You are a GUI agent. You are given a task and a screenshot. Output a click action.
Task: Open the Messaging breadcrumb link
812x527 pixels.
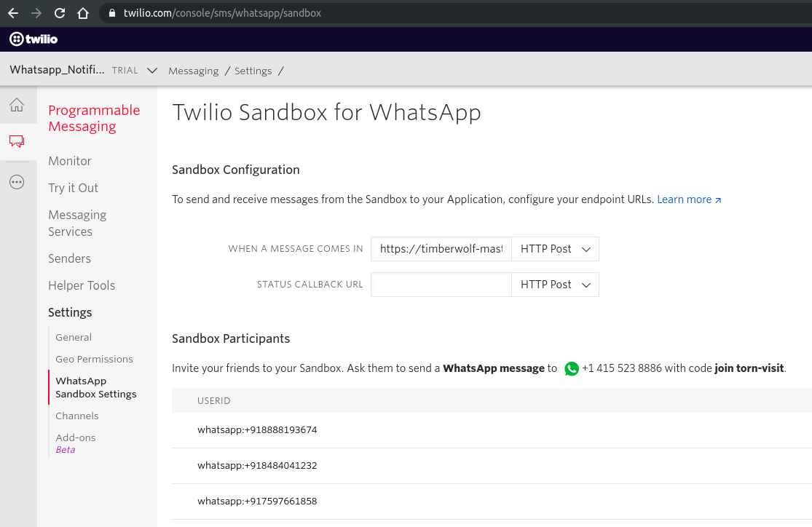(193, 71)
